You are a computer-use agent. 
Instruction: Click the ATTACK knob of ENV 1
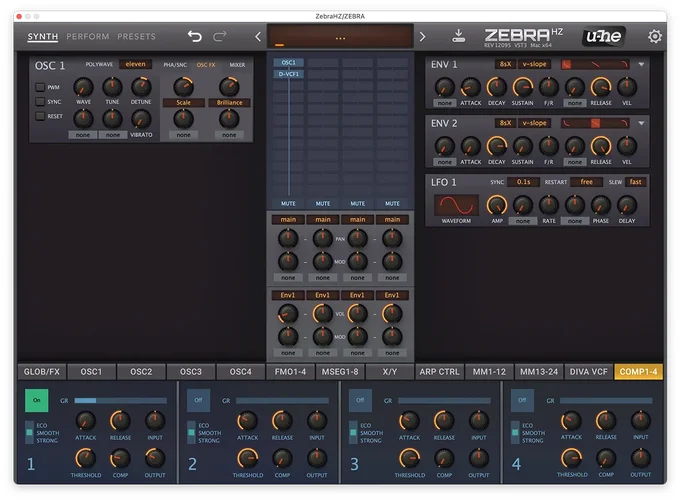[471, 88]
